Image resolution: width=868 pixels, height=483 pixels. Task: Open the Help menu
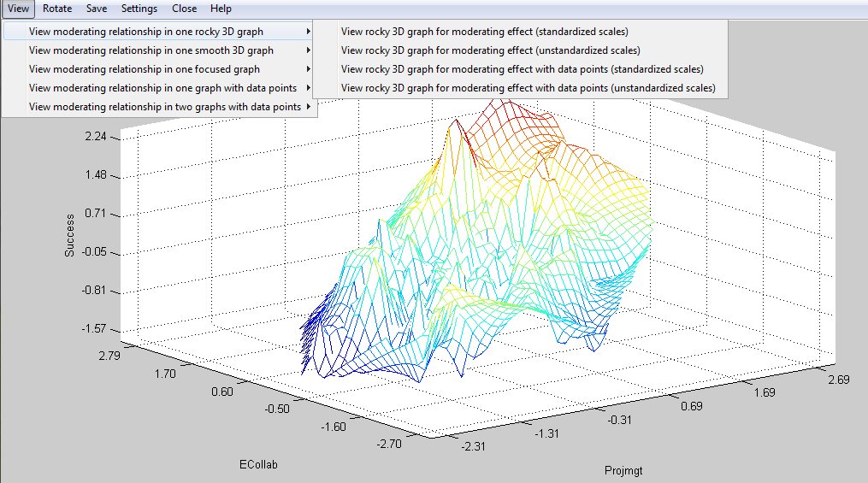click(x=221, y=9)
